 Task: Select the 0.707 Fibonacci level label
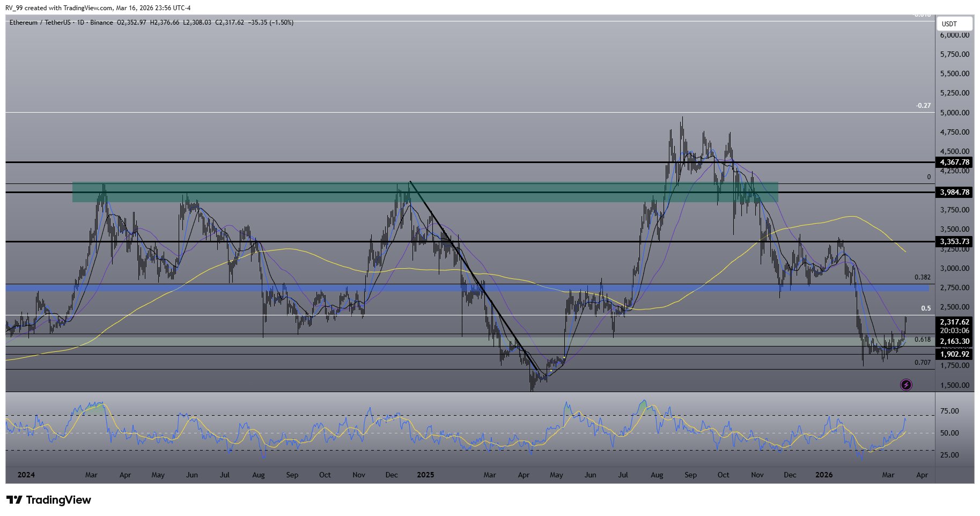click(x=923, y=363)
